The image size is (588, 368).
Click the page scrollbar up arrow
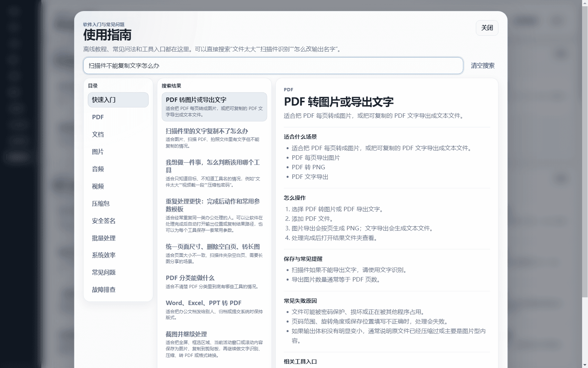point(585,3)
